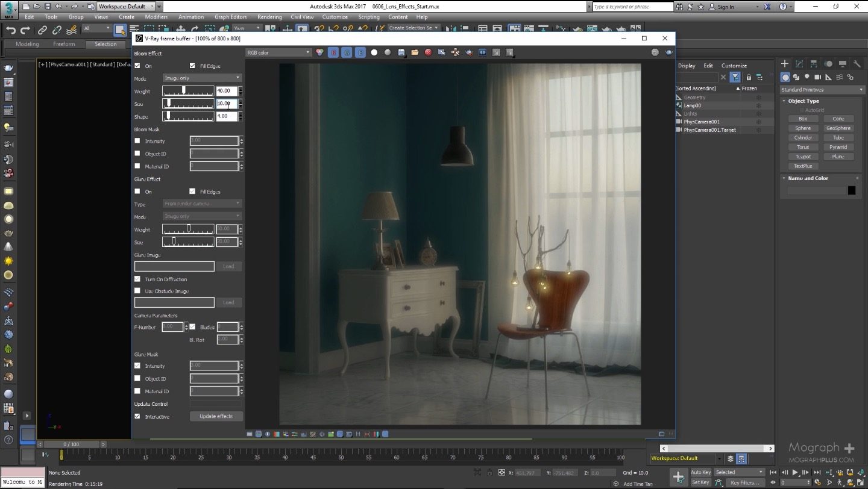Click the Auto Key button

(700, 472)
